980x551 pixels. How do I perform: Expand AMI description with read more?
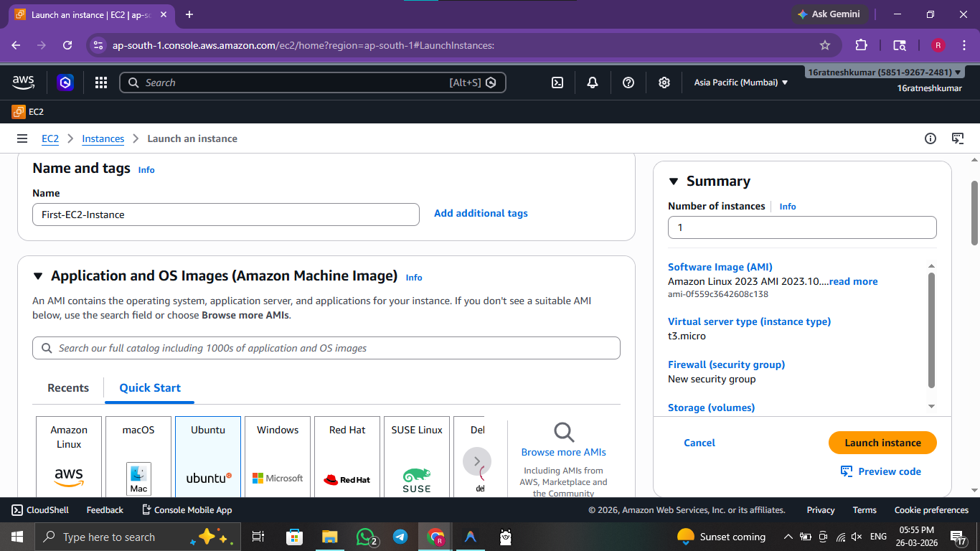click(853, 281)
